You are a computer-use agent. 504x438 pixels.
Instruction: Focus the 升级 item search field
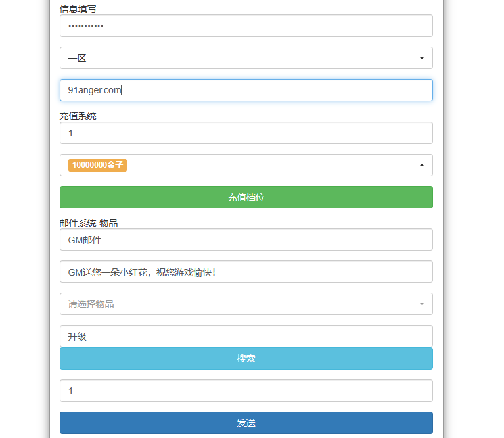[x=246, y=336]
